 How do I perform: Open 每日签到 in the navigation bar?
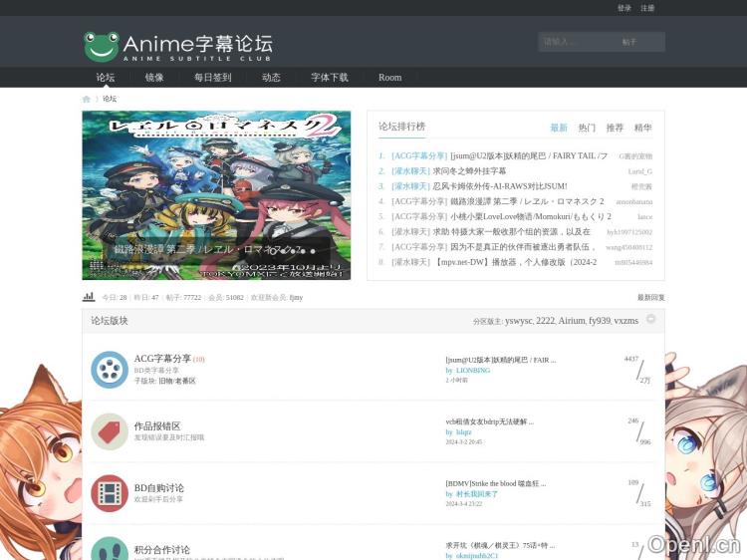[x=212, y=78]
